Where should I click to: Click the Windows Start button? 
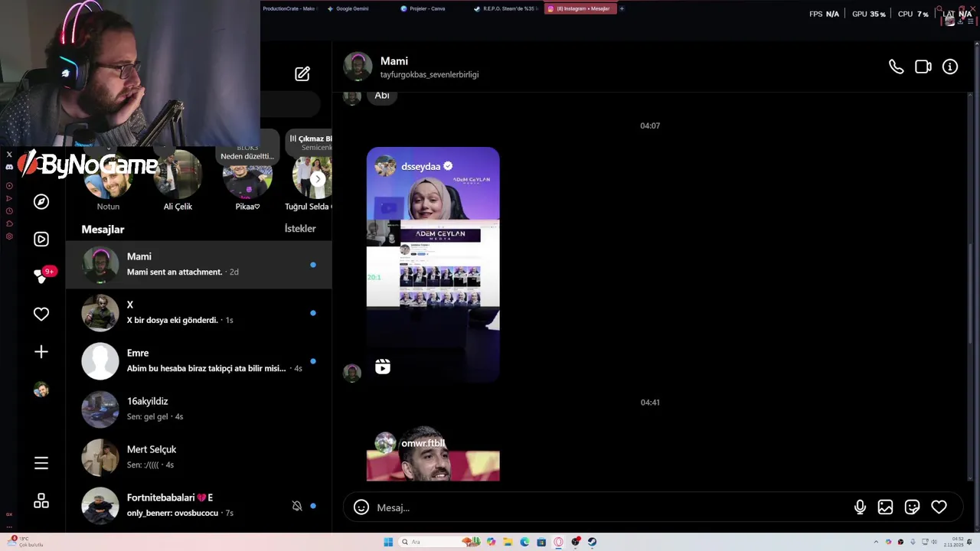(x=388, y=542)
